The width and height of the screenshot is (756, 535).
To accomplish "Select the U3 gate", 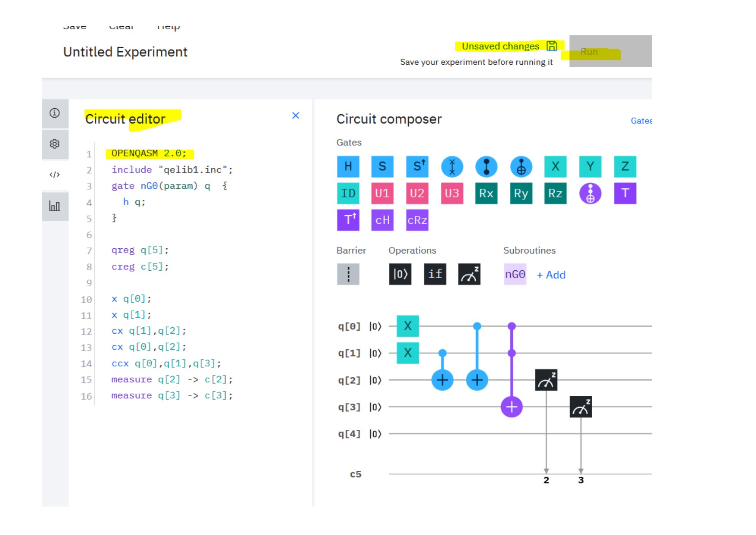I will [x=452, y=193].
